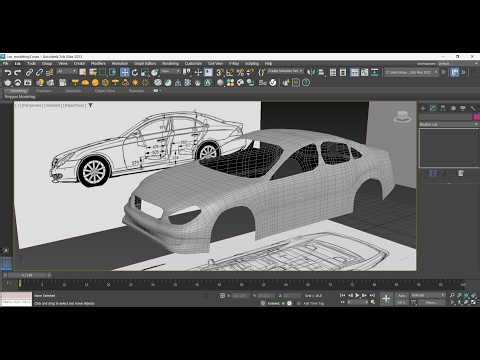Toggle Percent Snap button
This screenshot has height=360, width=480.
(240, 72)
